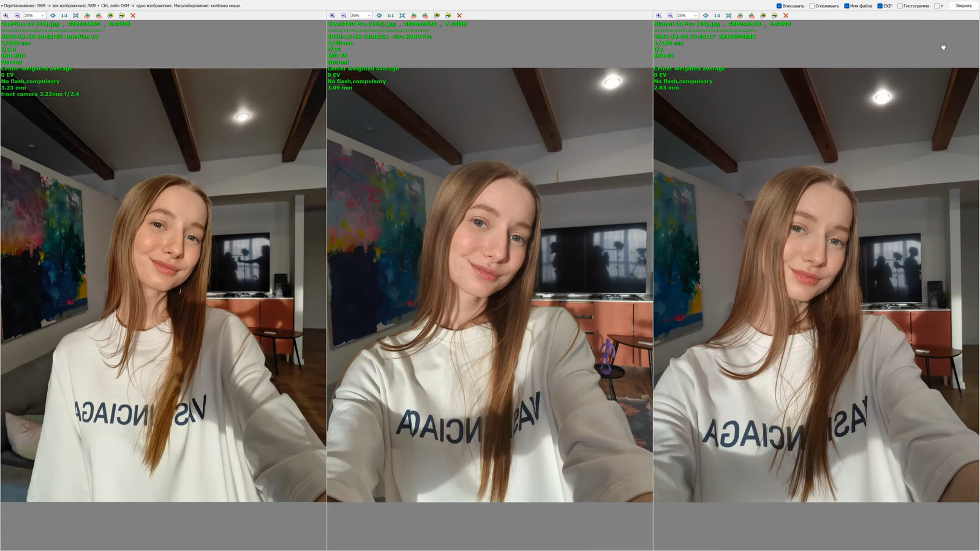Enable the 'Гистограмма' checkbox
This screenshot has width=980, height=551.
(x=900, y=6)
